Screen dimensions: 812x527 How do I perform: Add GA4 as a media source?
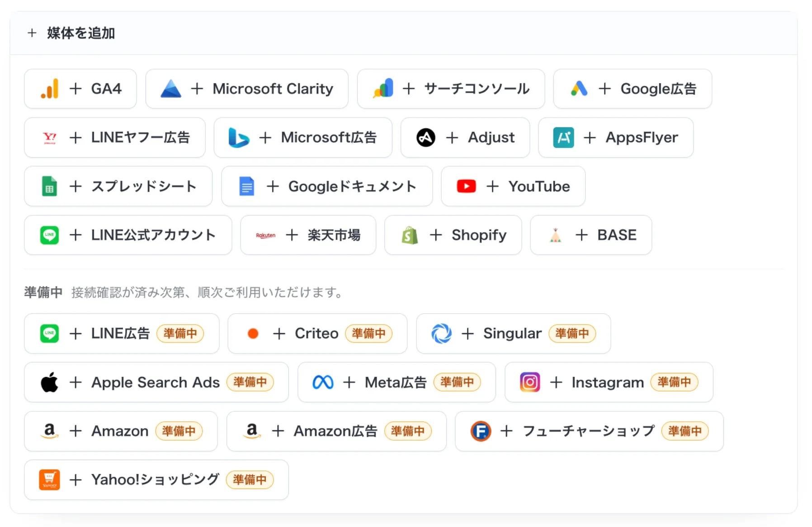coord(80,89)
